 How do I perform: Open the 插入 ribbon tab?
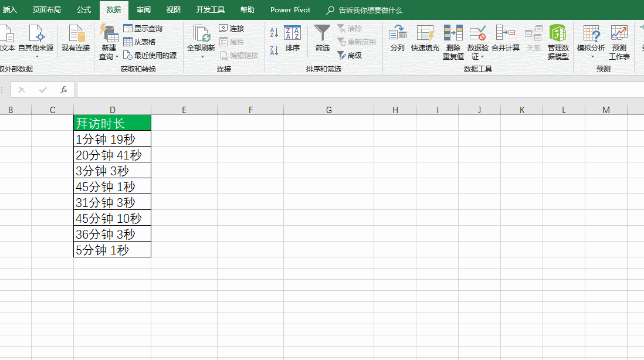click(x=10, y=10)
